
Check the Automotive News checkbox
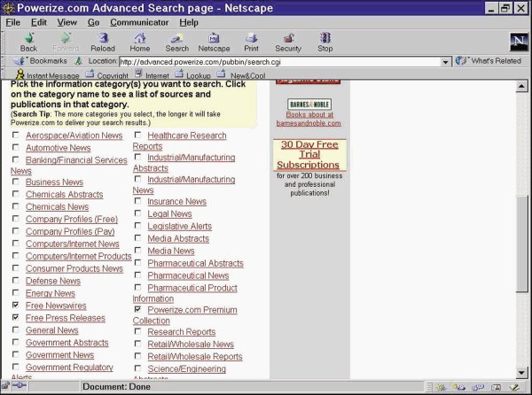[x=16, y=147]
